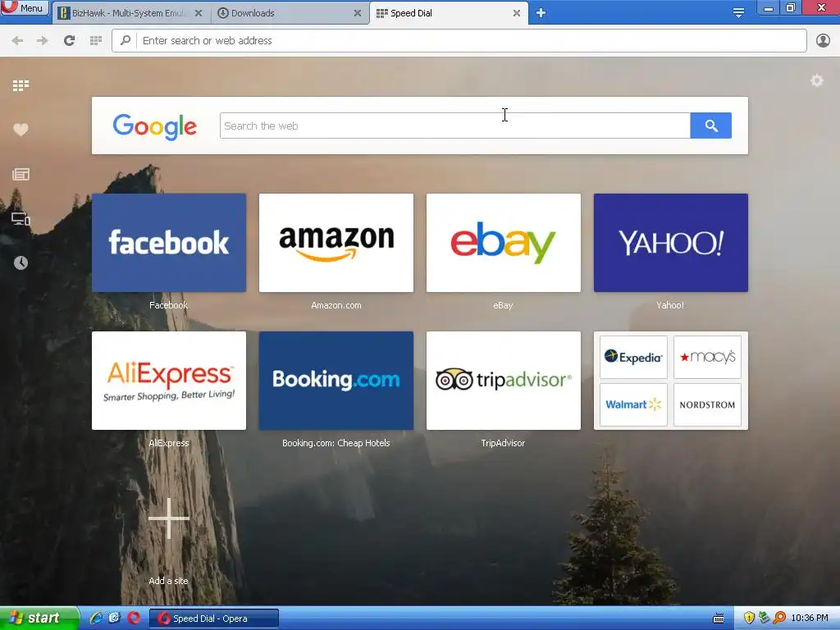This screenshot has width=840, height=630.
Task: Open Nordstrom in the folder tile
Action: click(707, 404)
